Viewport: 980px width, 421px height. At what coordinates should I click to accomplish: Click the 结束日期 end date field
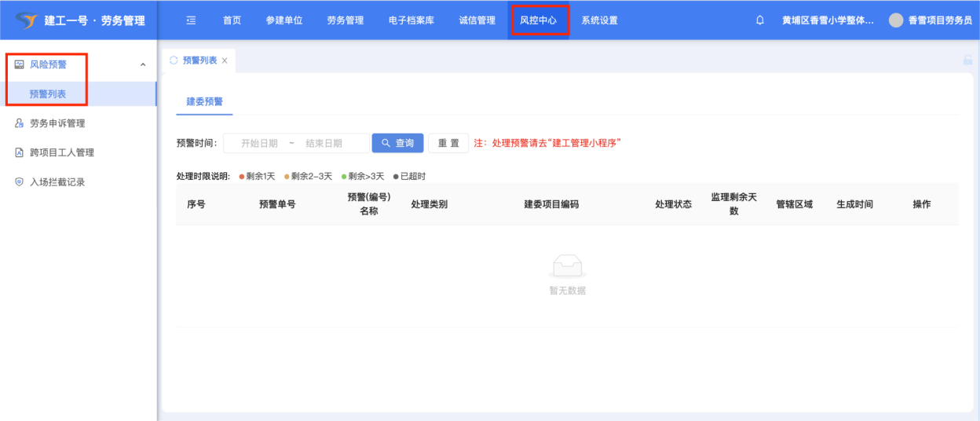(x=324, y=143)
